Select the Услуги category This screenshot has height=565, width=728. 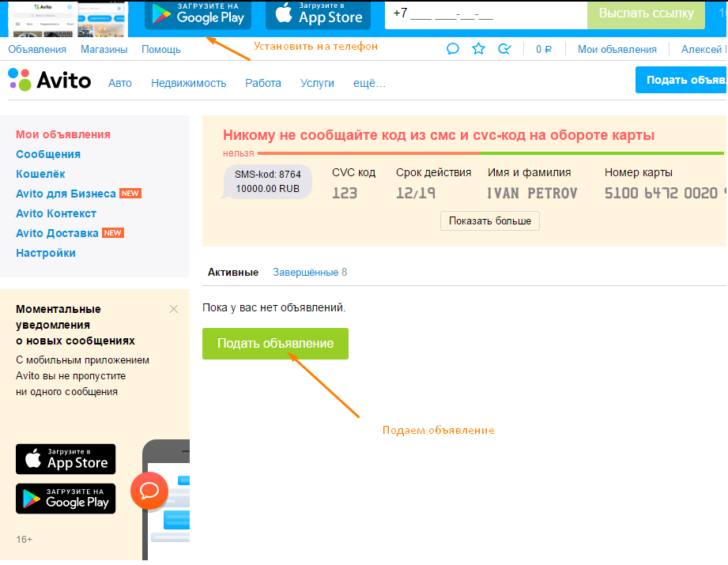pyautogui.click(x=317, y=83)
